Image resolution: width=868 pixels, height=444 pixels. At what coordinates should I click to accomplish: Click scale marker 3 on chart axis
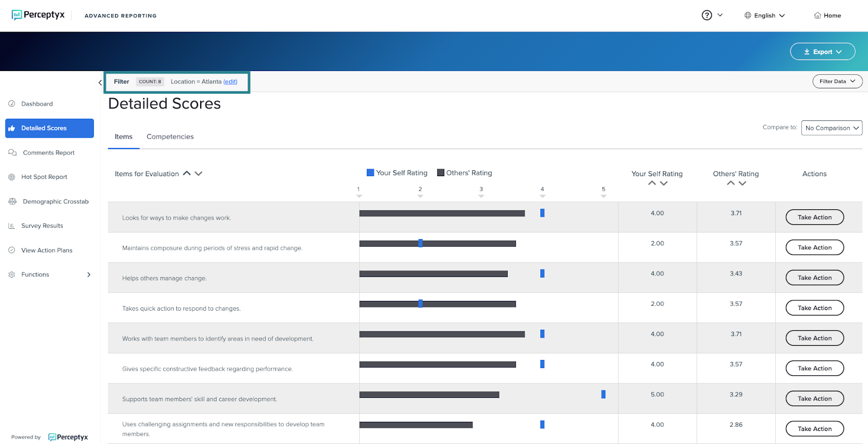click(x=481, y=192)
